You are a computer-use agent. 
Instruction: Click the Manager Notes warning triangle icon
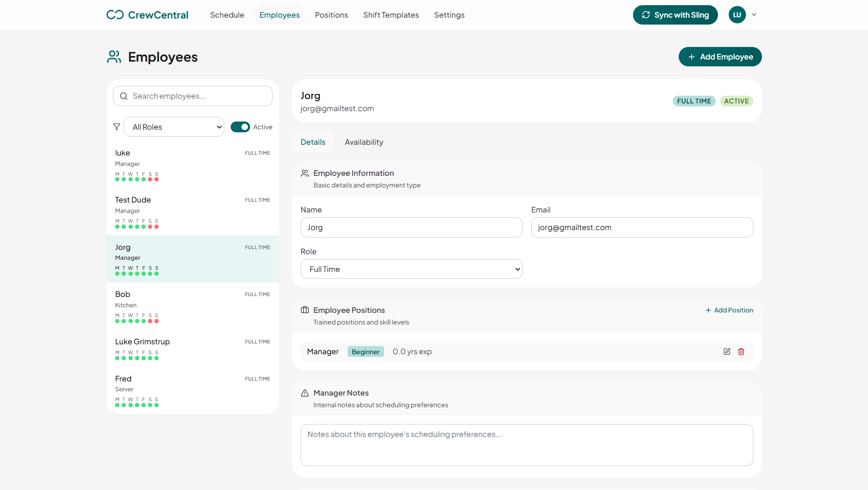click(x=305, y=393)
